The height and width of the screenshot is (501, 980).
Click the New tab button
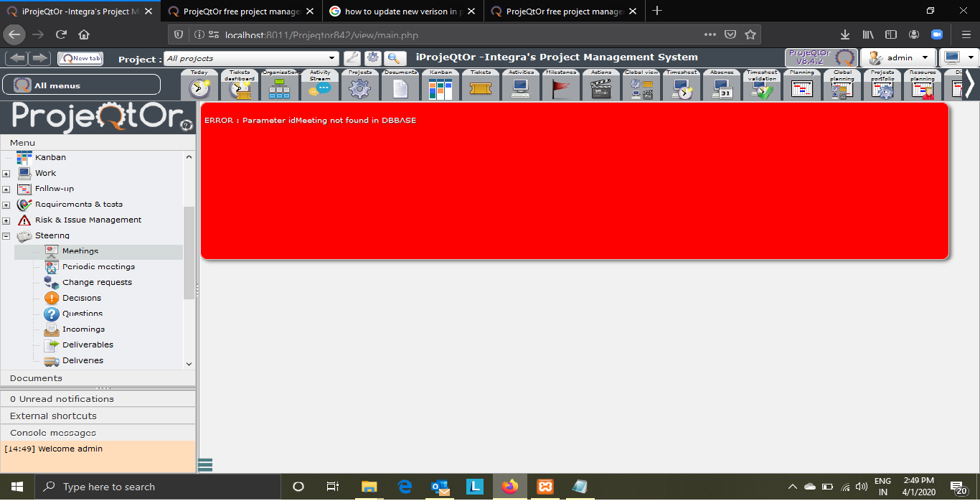tap(80, 58)
